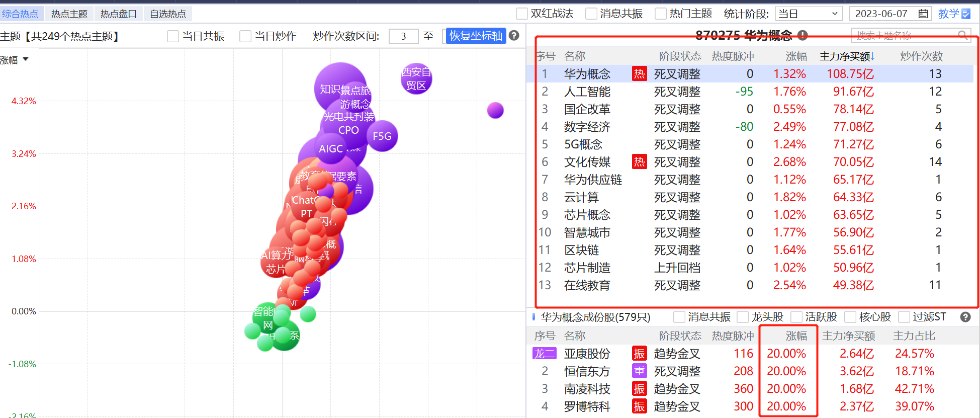The image size is (980, 418).
Task: Sort by 主力净买额 column header
Action: coord(847,56)
